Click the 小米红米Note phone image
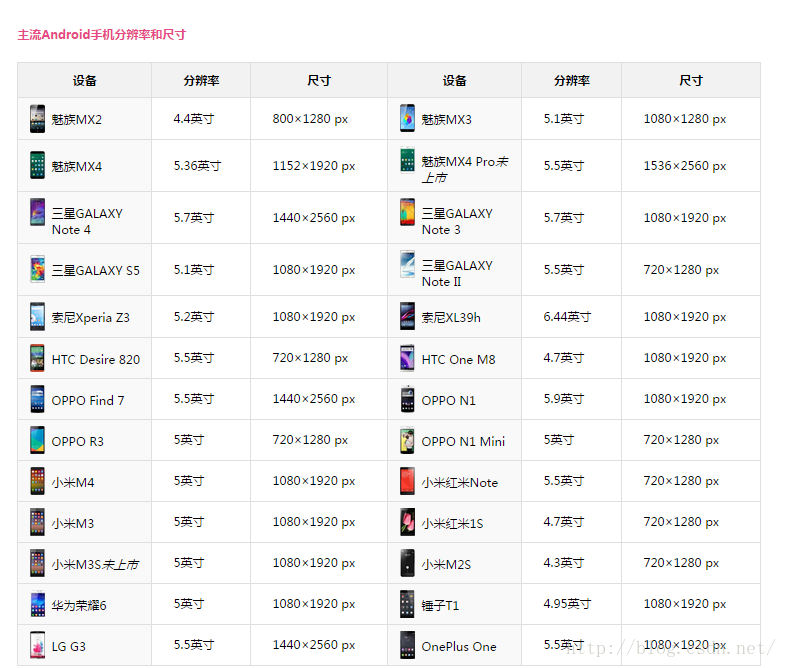Image resolution: width=787 pixels, height=668 pixels. (407, 481)
